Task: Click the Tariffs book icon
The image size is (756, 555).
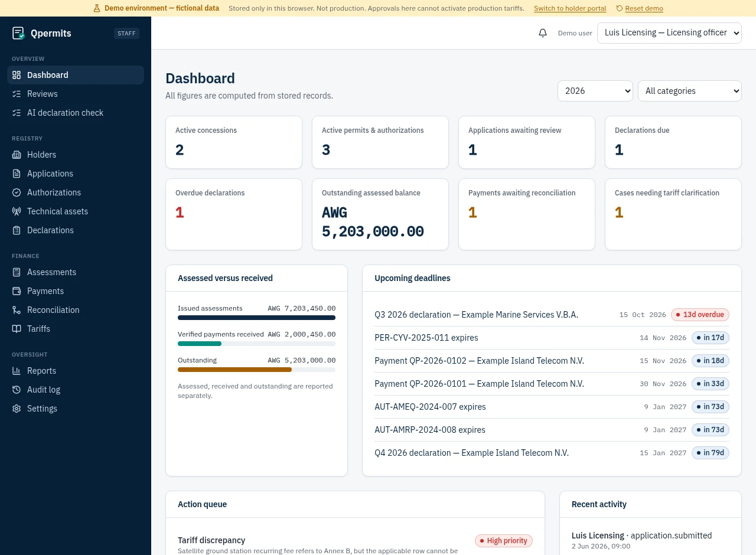Action: pos(17,329)
